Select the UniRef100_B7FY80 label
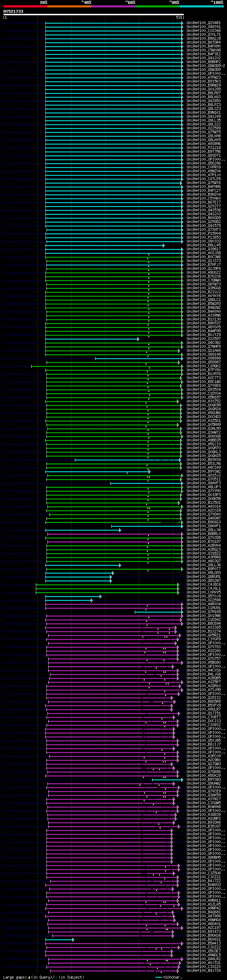 tap(203, 370)
